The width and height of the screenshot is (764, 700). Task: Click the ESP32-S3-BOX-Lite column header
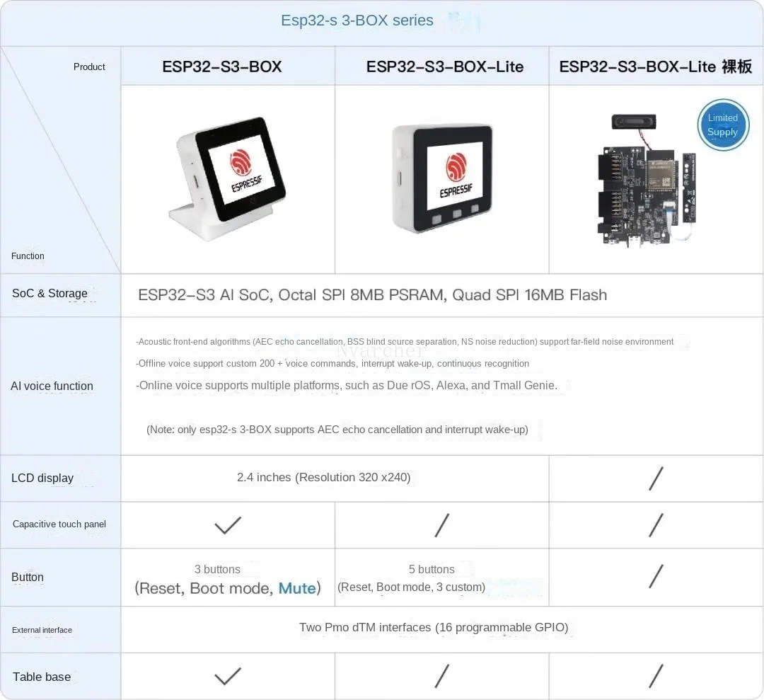click(445, 67)
